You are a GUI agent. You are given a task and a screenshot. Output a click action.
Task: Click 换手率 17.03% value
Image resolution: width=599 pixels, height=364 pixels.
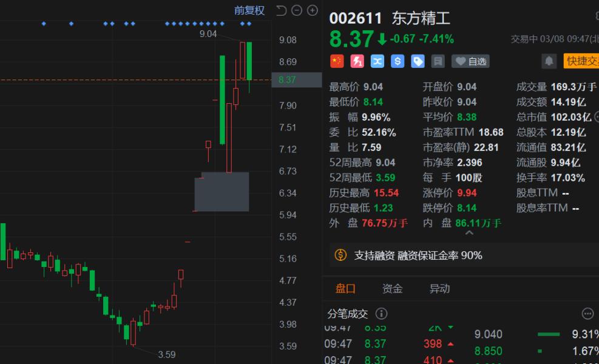[567, 178]
